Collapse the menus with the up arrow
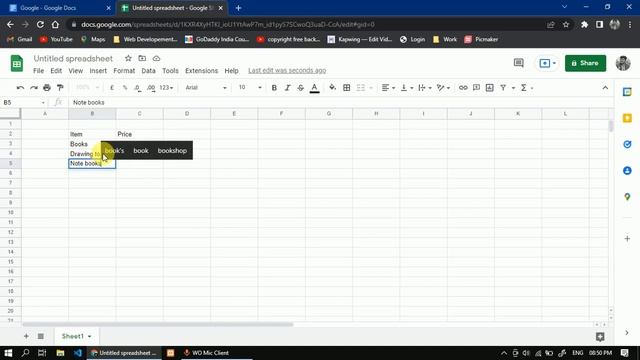 (605, 88)
